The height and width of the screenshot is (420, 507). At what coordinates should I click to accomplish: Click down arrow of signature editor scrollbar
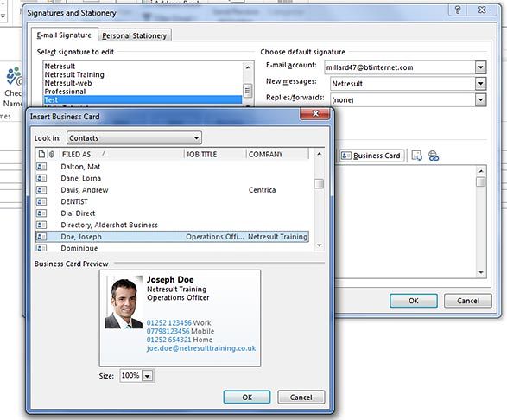pyautogui.click(x=481, y=272)
